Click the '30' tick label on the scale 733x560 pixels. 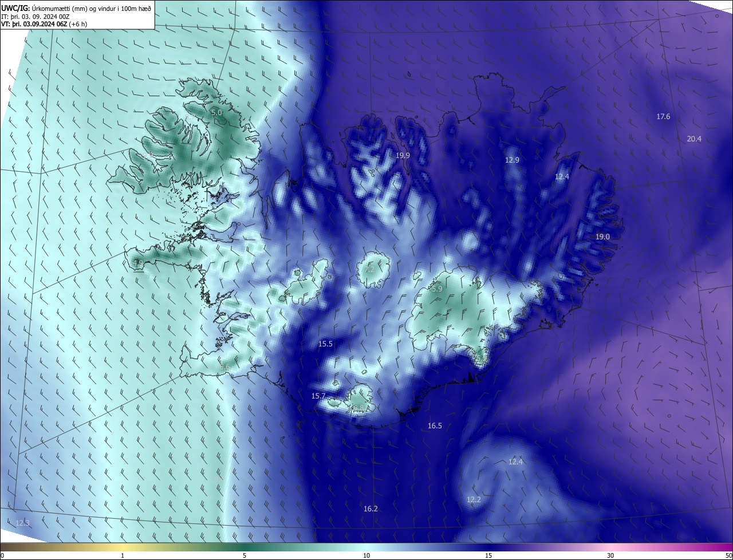(610, 555)
